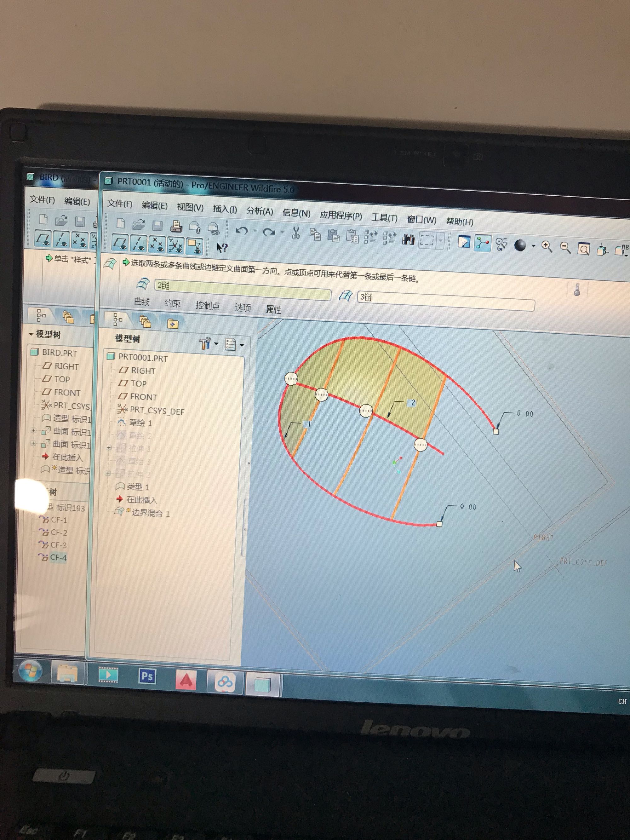Viewport: 630px width, 840px height.
Task: Click the Undo arrow icon
Action: tap(242, 230)
